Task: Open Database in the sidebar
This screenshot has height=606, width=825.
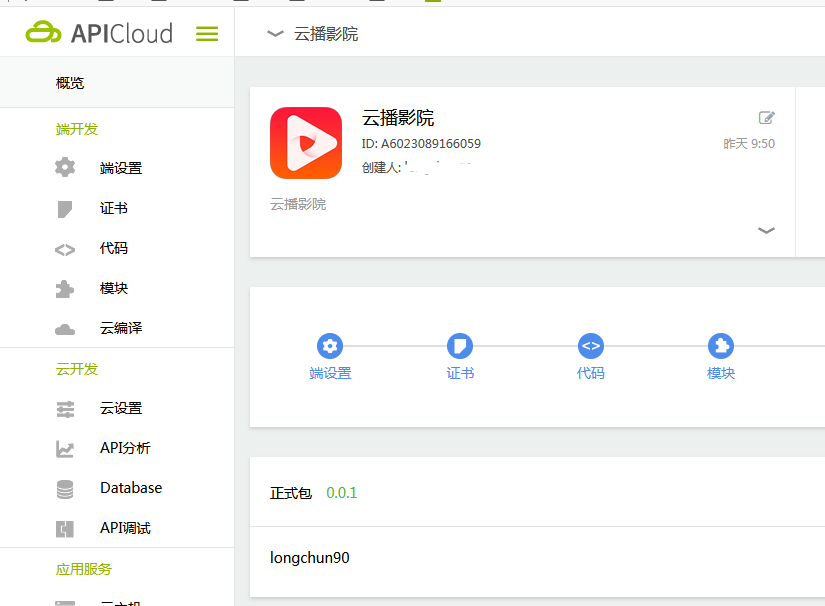Action: [x=131, y=488]
